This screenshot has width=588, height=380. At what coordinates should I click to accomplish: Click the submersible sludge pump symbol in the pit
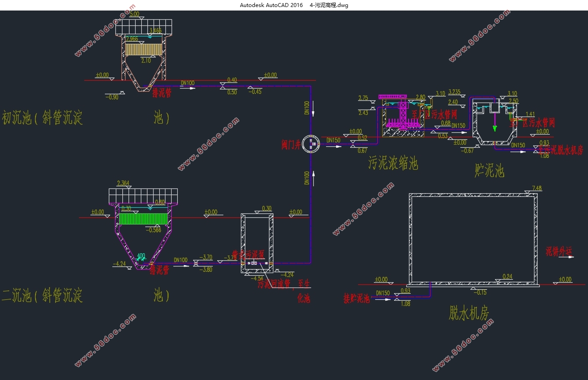click(x=254, y=263)
